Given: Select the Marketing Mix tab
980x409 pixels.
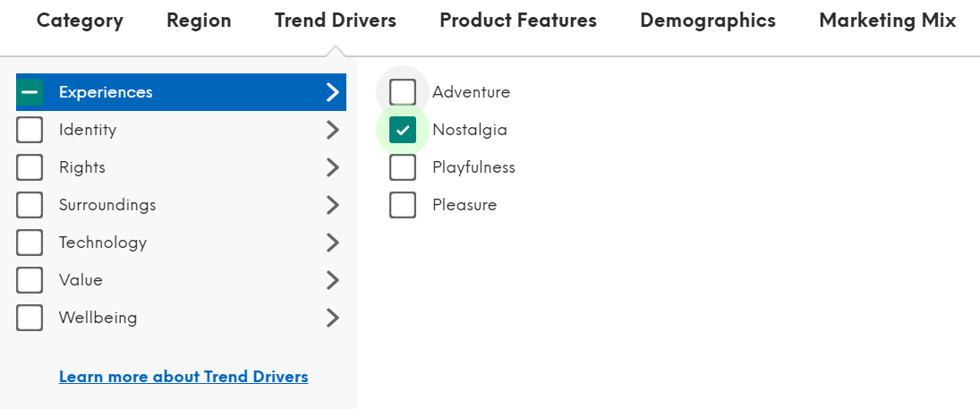Looking at the screenshot, I should coord(887,21).
